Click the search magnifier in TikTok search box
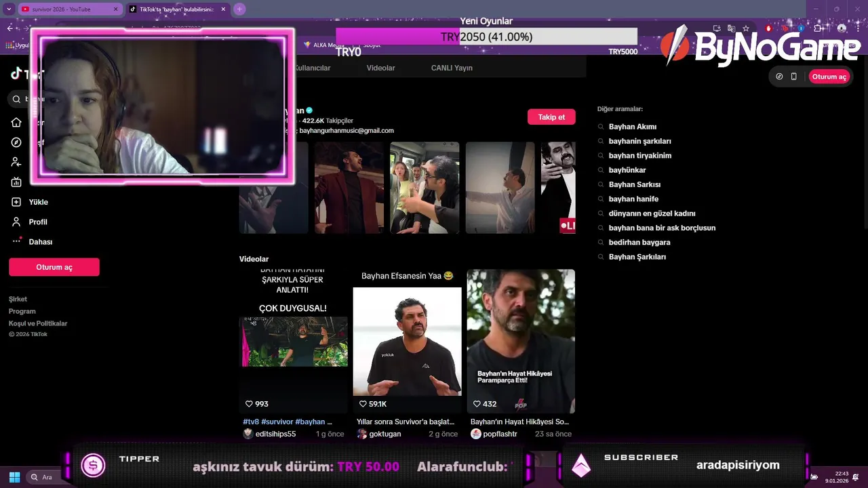Viewport: 868px width, 488px height. coord(16,99)
